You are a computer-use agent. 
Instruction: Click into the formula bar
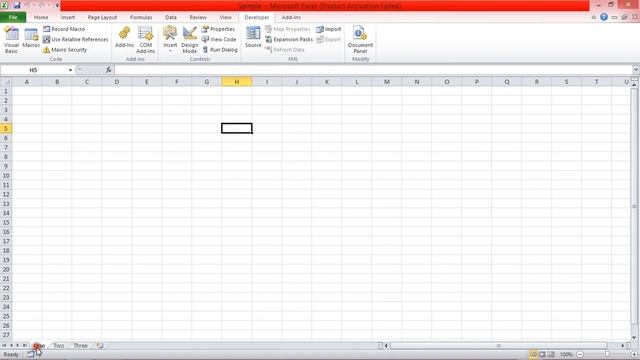coord(373,70)
